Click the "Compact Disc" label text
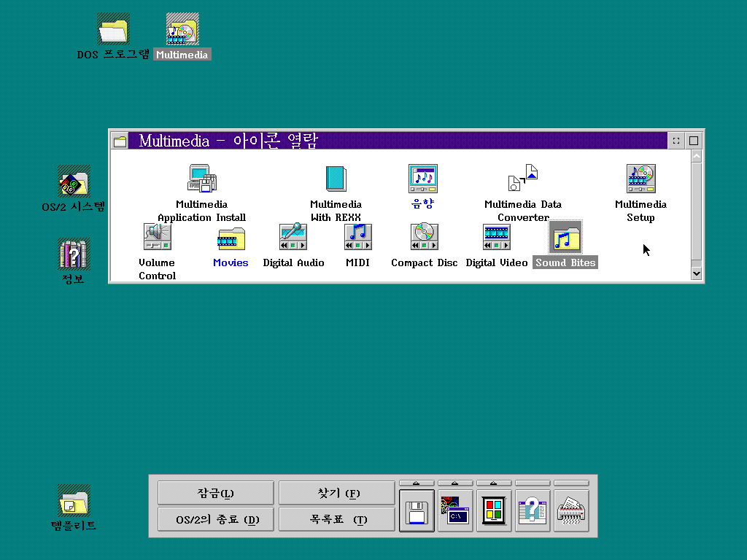 [x=424, y=262]
